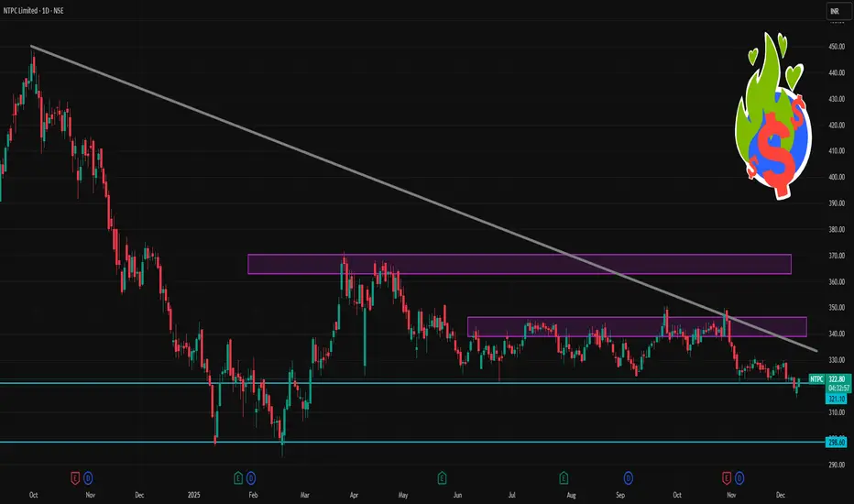Click the 298.60 line price label
Image resolution: width=854 pixels, height=504 pixels.
point(837,443)
